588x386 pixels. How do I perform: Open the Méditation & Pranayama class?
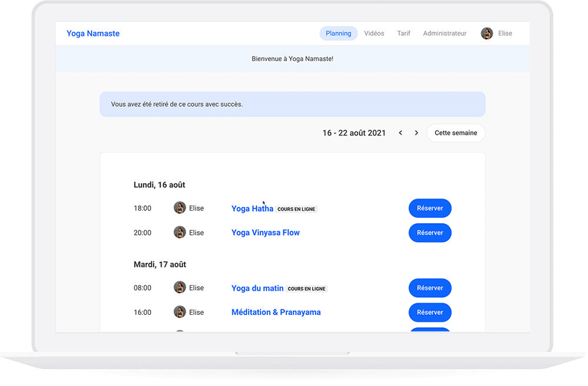click(x=276, y=312)
